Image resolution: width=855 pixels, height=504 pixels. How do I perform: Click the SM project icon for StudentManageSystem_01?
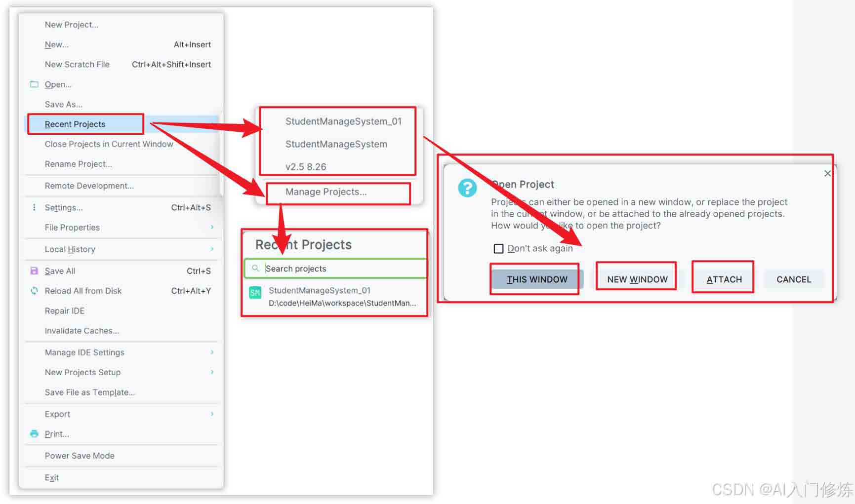tap(255, 293)
